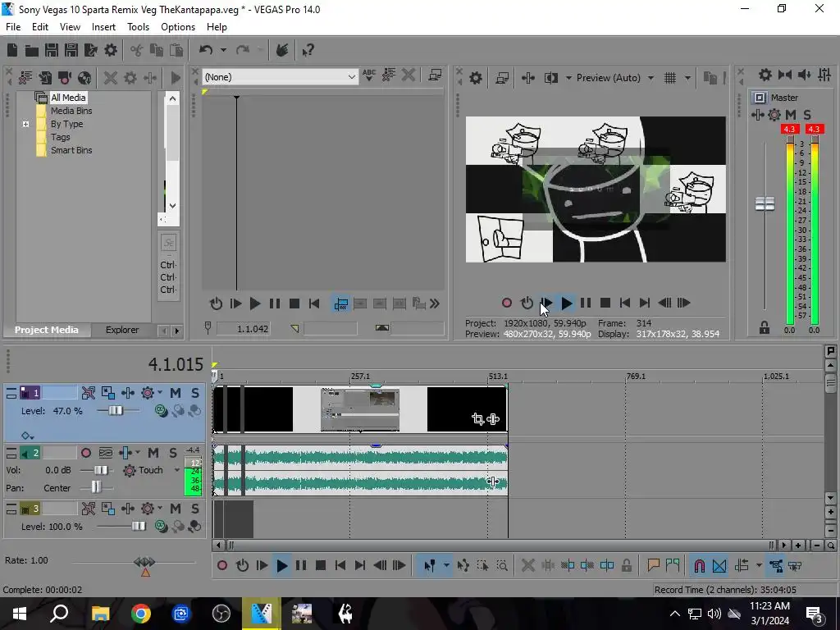The width and height of the screenshot is (840, 630).
Task: Solo audio track 2
Action: click(x=173, y=453)
